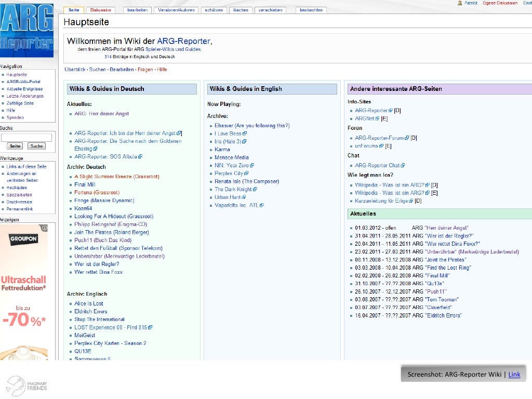Open Druckversion link
The image size is (532, 399).
tap(19, 202)
